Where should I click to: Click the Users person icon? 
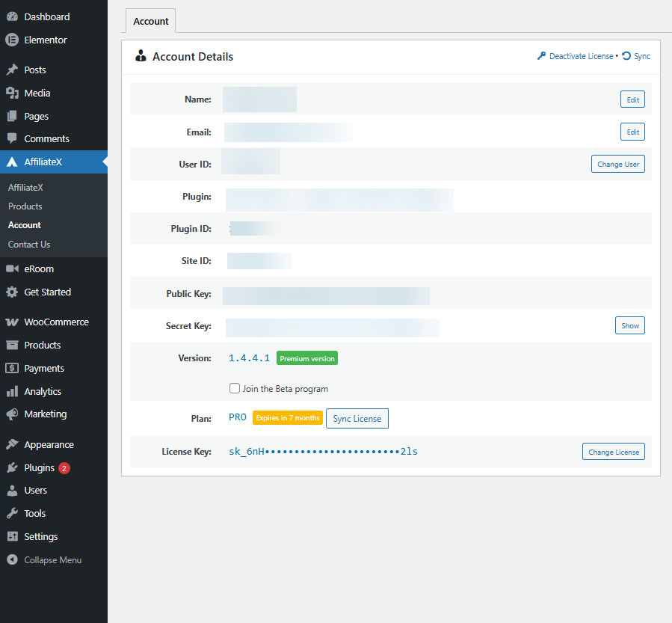[12, 491]
